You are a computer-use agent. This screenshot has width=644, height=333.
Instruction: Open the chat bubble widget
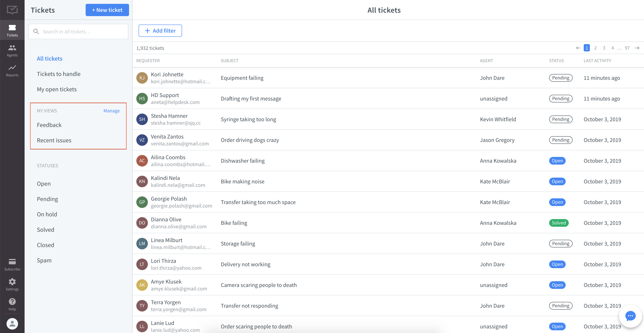[630, 316]
